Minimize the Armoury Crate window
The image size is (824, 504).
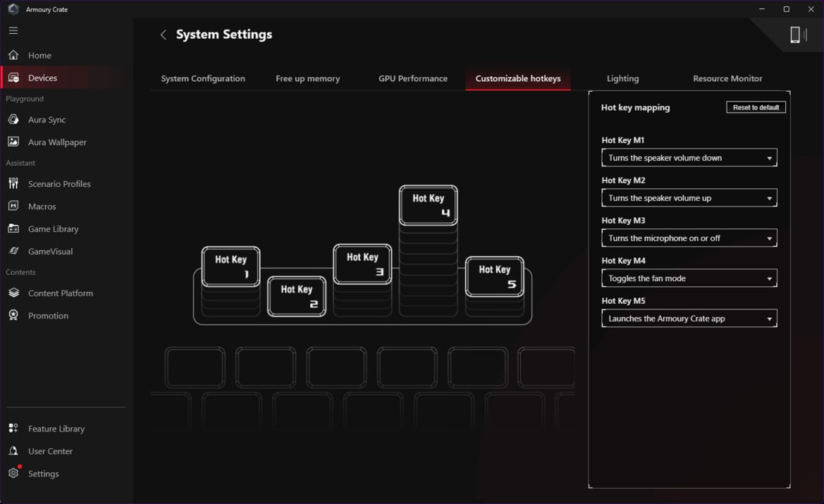pyautogui.click(x=761, y=9)
